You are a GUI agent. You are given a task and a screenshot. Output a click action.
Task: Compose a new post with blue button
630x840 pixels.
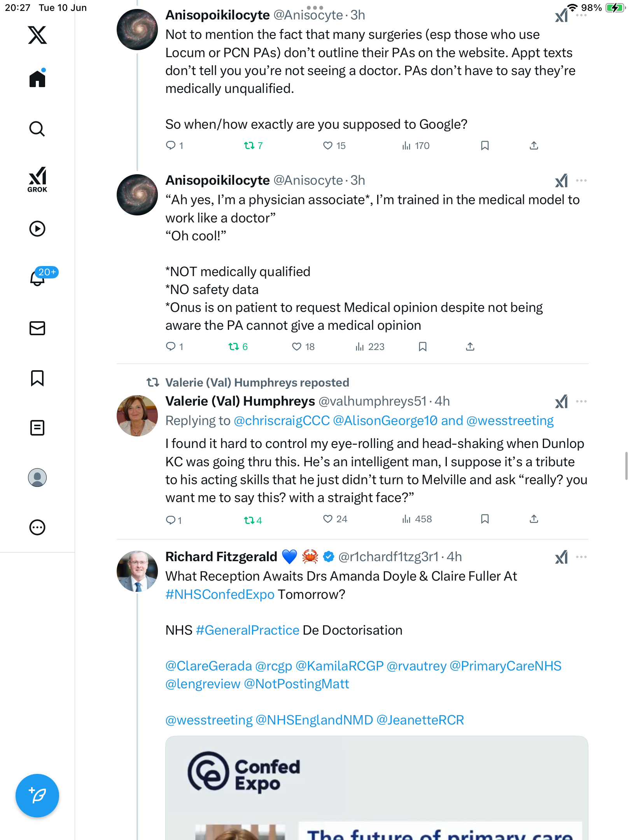tap(37, 796)
